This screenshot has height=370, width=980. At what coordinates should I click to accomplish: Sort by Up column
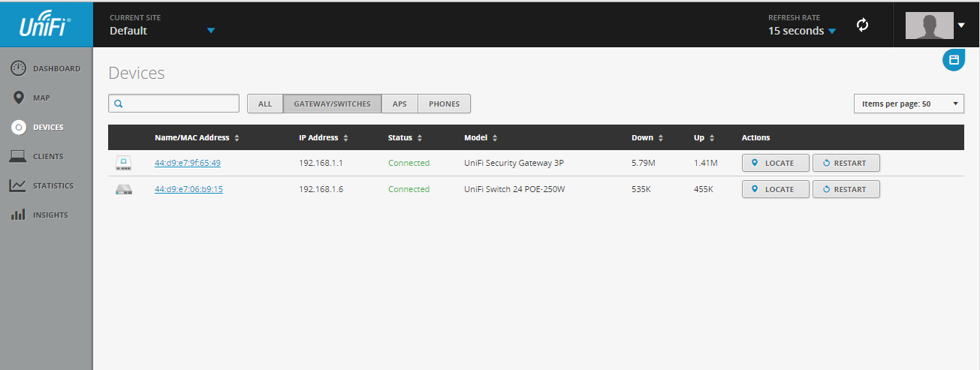(704, 138)
